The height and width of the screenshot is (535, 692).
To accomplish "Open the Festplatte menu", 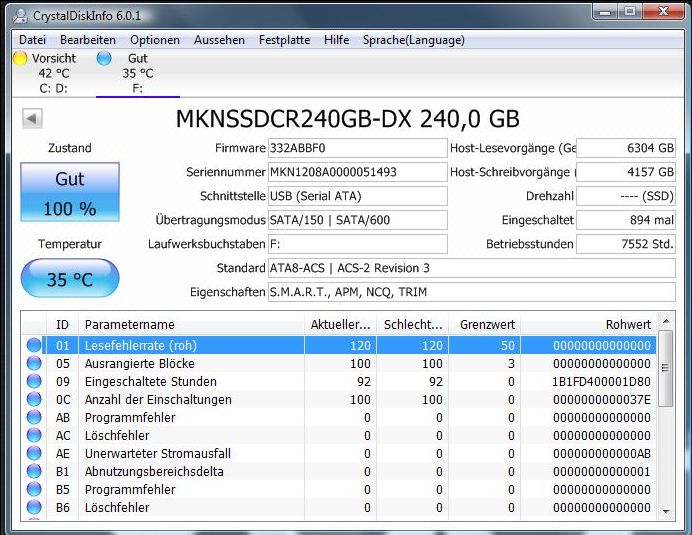I will pyautogui.click(x=284, y=40).
